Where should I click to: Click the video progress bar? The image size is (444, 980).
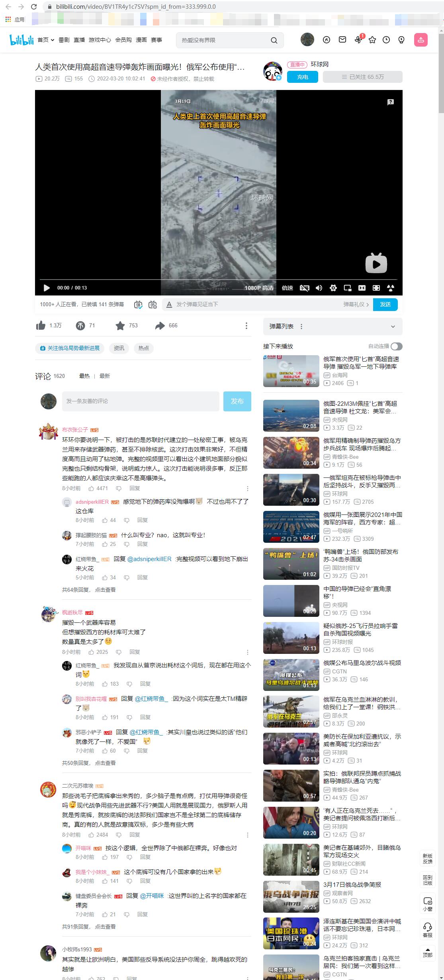click(x=218, y=280)
